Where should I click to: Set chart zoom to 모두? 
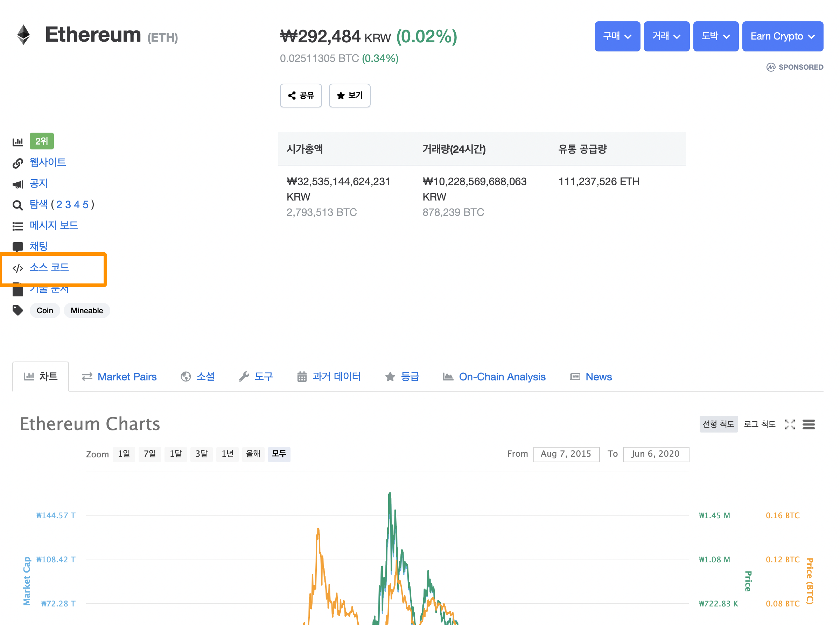pos(279,454)
